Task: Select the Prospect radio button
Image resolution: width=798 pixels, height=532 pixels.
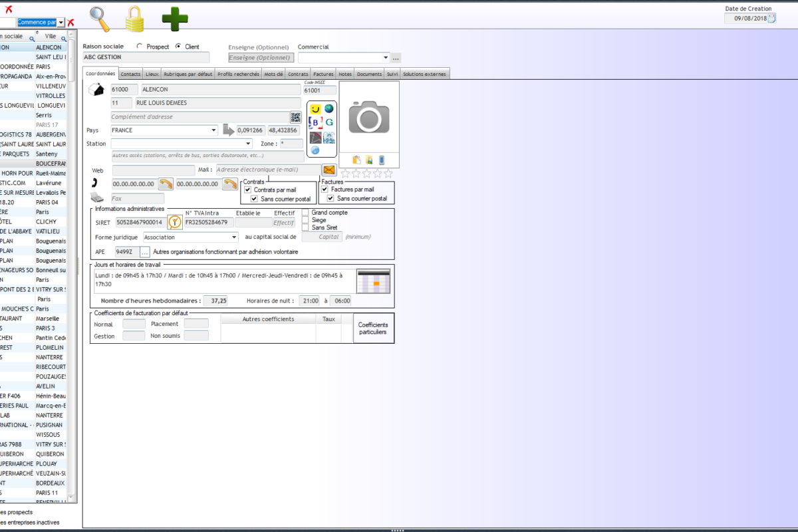Action: 140,47
